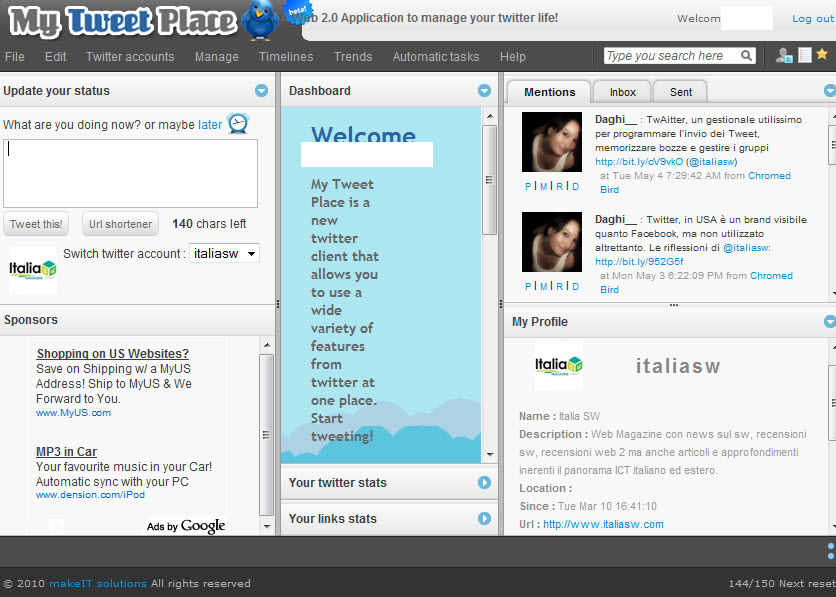Screen dimensions: 836x597
Task: Click the gold star favorites icon
Action: point(822,54)
